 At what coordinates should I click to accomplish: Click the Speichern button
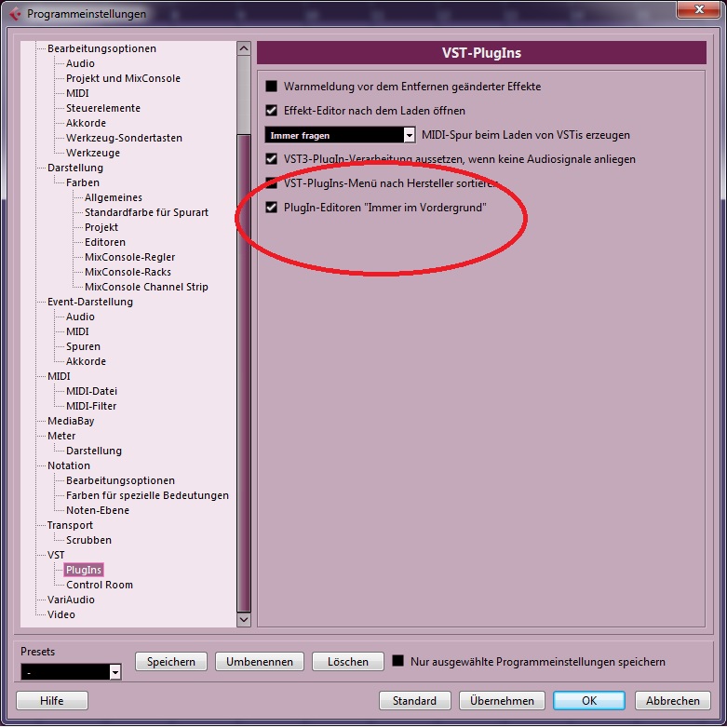[171, 662]
